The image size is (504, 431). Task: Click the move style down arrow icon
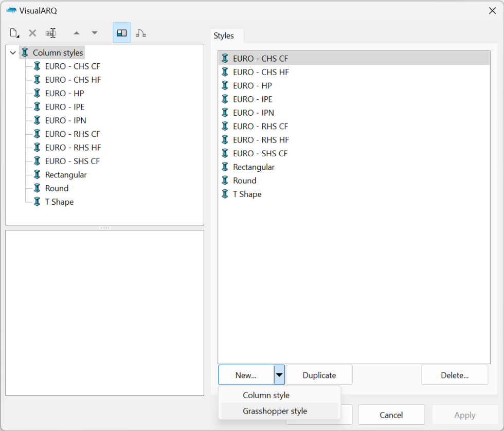pyautogui.click(x=95, y=32)
